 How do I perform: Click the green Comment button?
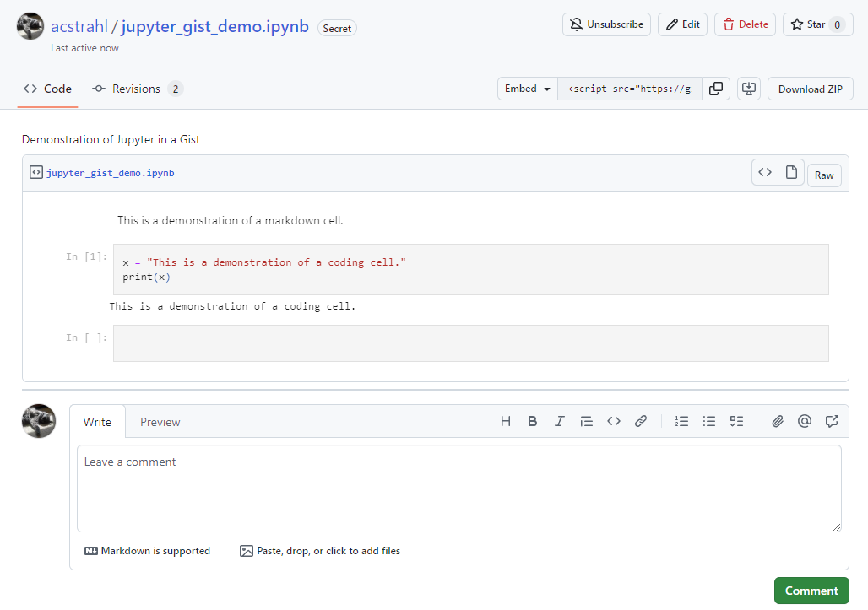tap(811, 591)
